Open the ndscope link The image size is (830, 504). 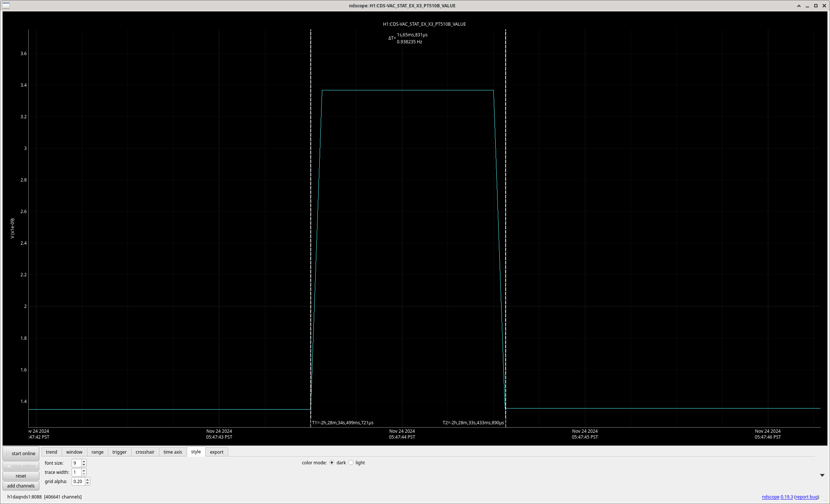[x=770, y=497]
